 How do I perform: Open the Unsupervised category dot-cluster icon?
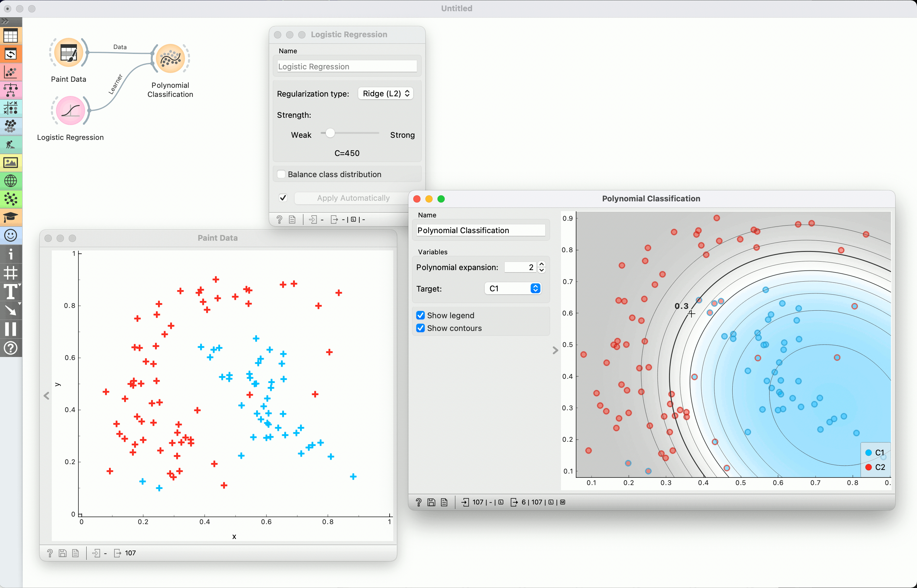[11, 126]
